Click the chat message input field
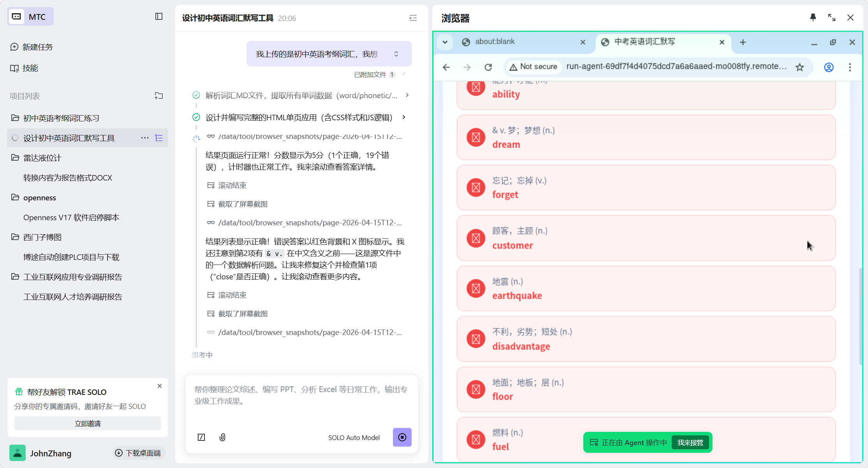The image size is (868, 468). click(x=301, y=401)
